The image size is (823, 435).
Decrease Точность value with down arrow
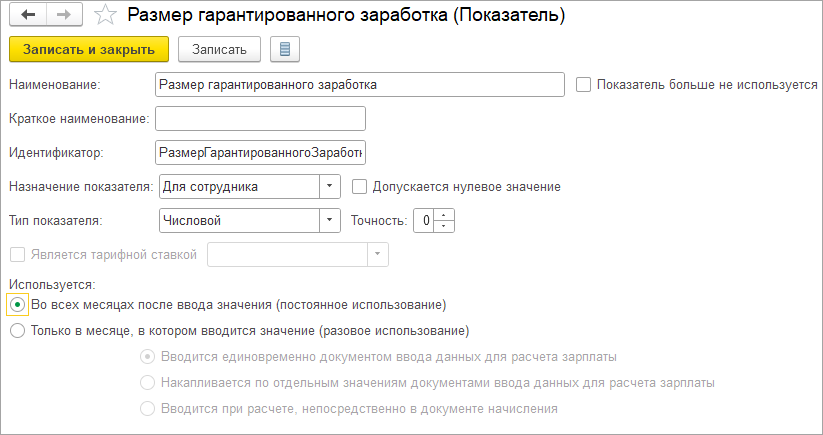coord(446,226)
